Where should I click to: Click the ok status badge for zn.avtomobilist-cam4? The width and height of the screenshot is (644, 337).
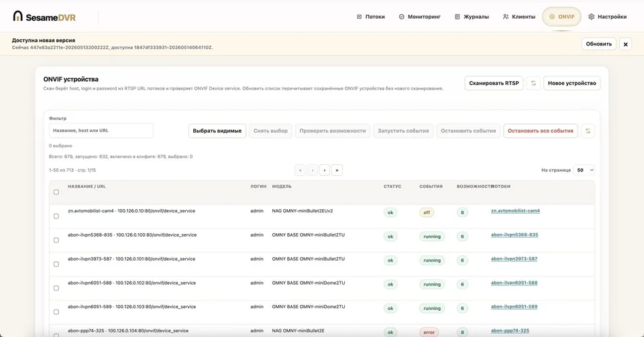390,212
